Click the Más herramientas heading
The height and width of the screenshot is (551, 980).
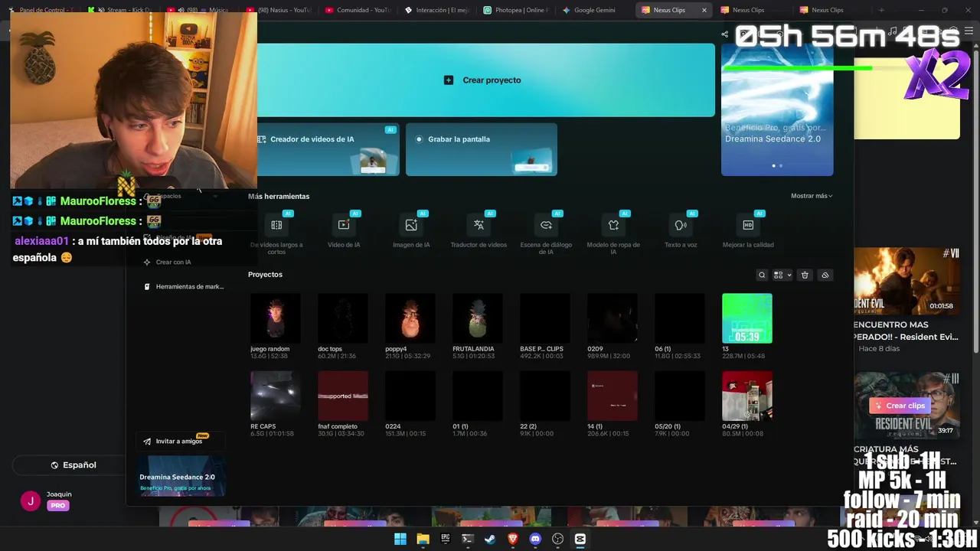(x=279, y=196)
